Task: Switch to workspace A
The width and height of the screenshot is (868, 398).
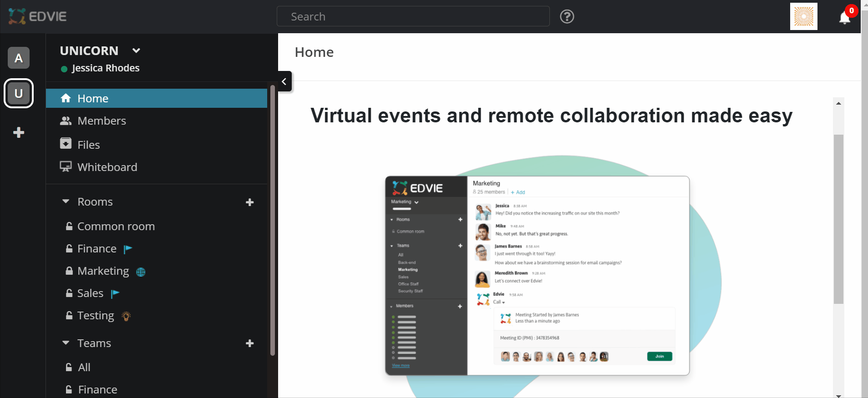Action: [19, 58]
